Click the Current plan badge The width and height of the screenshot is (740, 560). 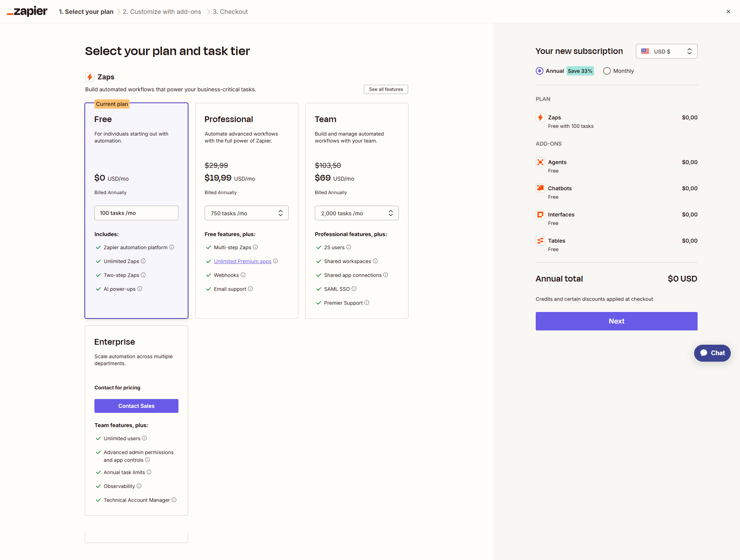112,104
